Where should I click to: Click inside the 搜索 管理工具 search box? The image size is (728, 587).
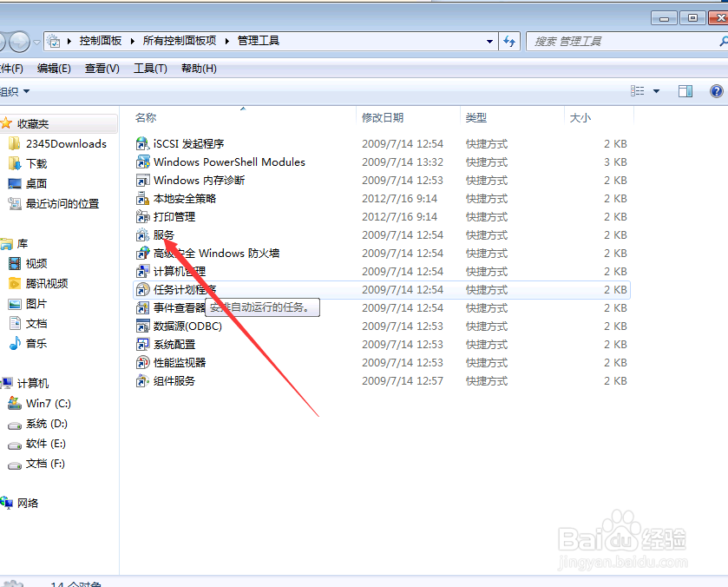click(x=607, y=41)
